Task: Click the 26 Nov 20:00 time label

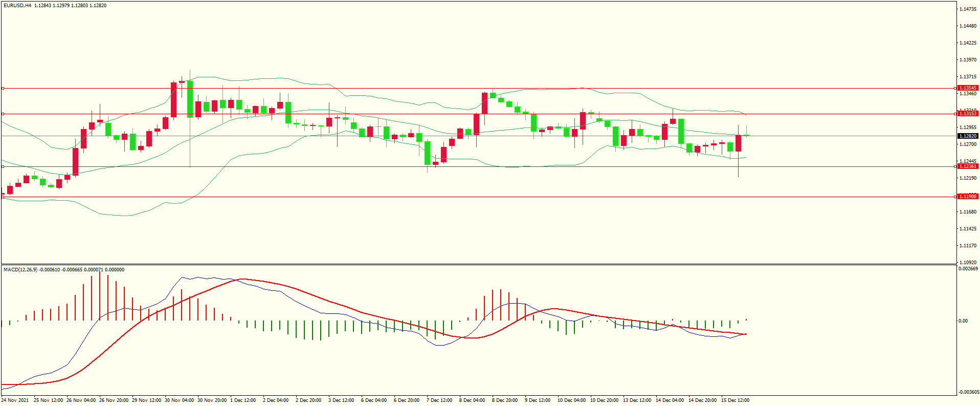Action: 114,400
